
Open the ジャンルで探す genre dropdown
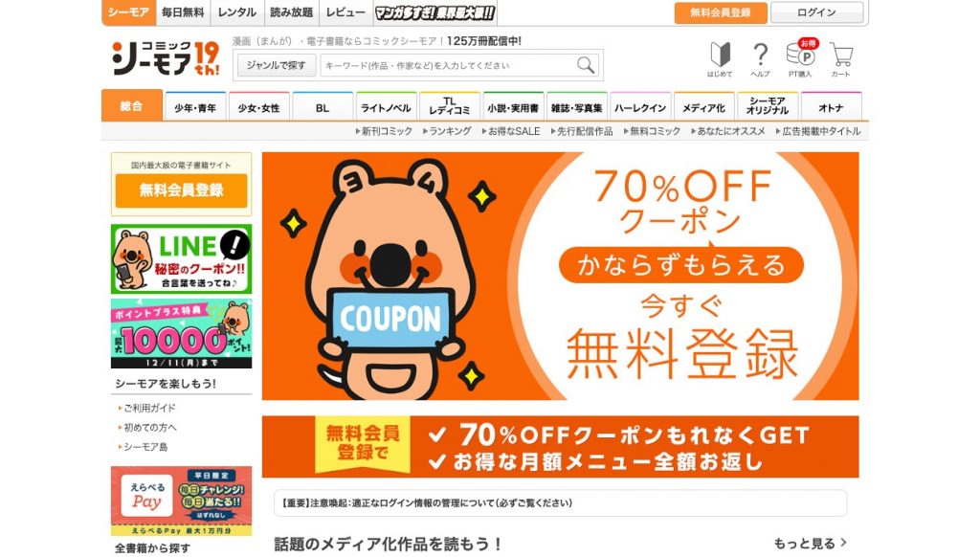tap(276, 65)
